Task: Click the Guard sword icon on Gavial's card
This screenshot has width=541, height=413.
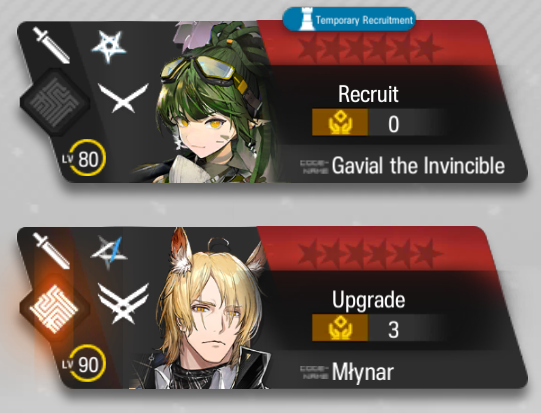Action: pyautogui.click(x=51, y=45)
